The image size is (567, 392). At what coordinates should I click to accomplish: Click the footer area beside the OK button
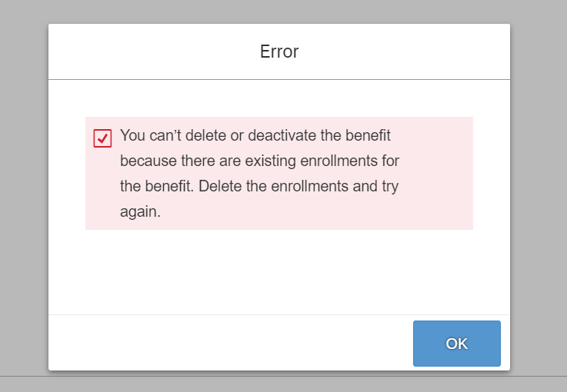pyautogui.click(x=231, y=343)
